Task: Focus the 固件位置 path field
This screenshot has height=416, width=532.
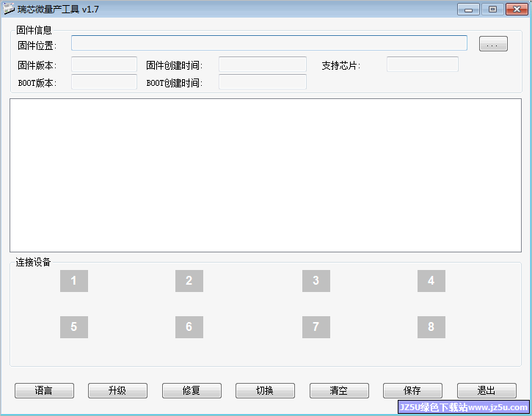Action: (x=269, y=43)
